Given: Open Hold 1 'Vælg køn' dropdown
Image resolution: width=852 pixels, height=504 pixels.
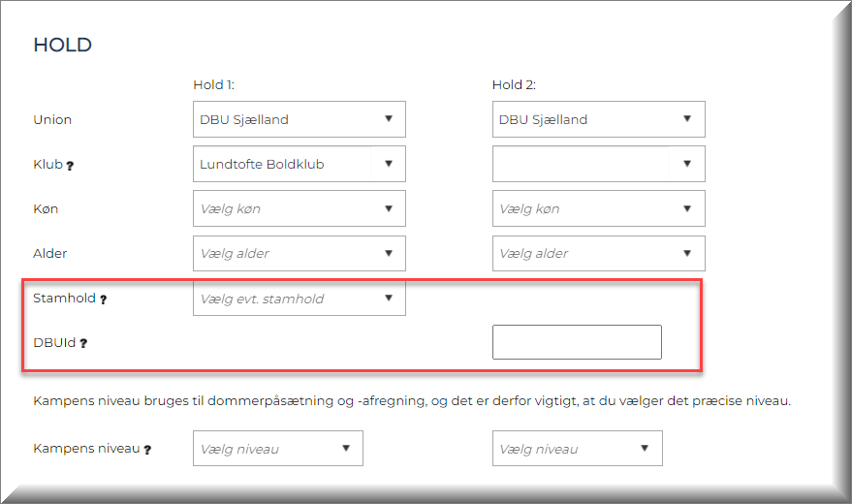Looking at the screenshot, I should coord(299,208).
